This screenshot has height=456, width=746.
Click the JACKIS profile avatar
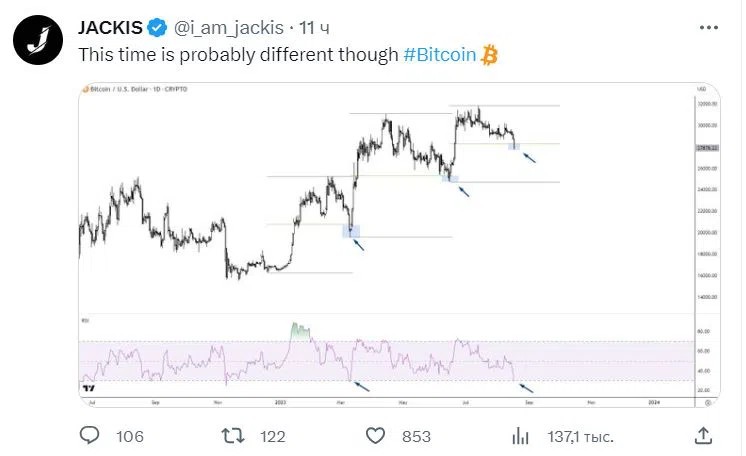pos(37,38)
